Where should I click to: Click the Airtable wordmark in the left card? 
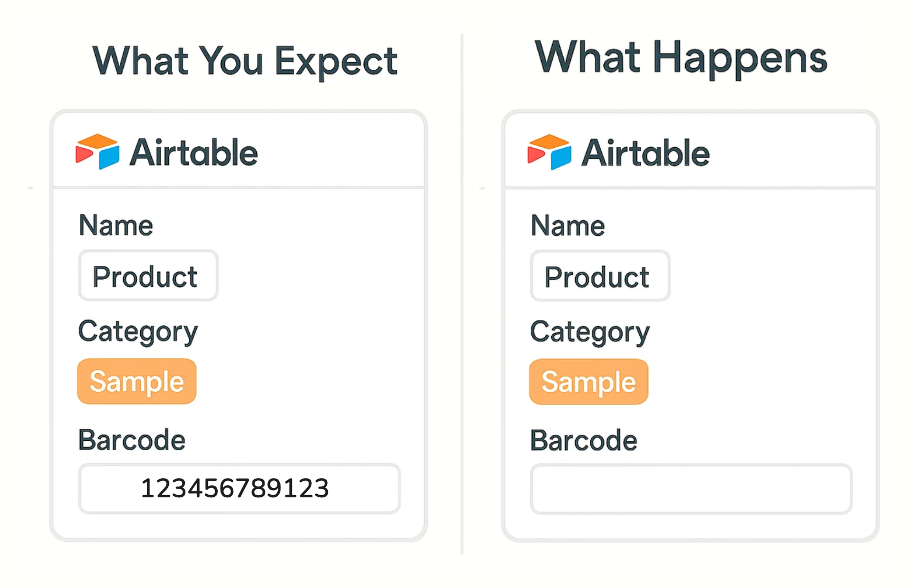pyautogui.click(x=194, y=152)
